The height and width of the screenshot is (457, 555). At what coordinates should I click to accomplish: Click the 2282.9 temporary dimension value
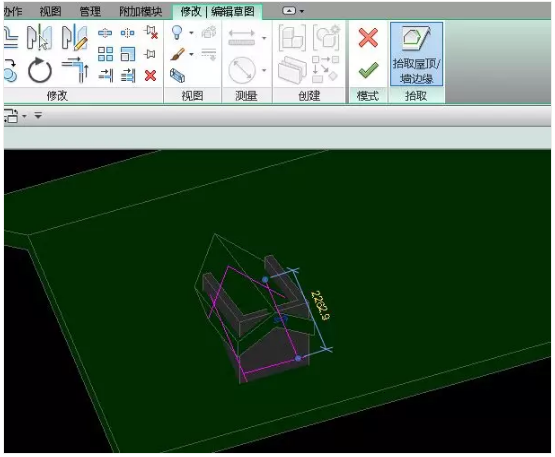click(320, 305)
